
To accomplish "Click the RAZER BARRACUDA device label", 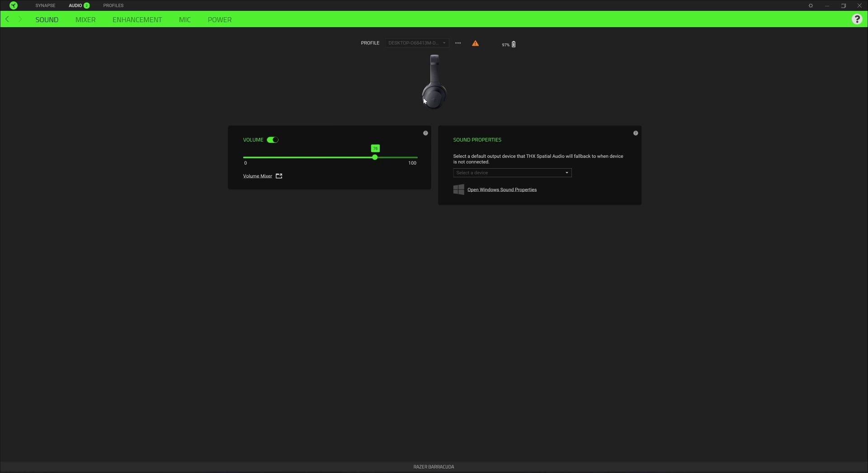I will coord(434,467).
